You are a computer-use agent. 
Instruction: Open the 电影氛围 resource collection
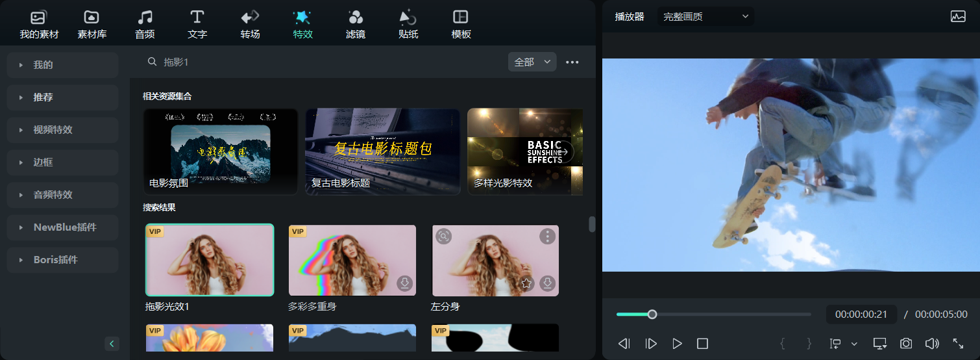click(x=221, y=151)
